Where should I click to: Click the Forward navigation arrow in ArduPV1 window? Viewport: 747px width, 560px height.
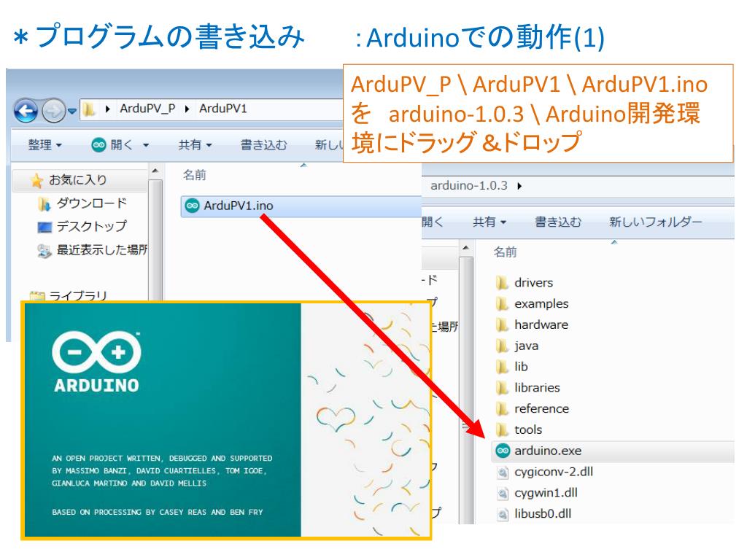point(53,111)
